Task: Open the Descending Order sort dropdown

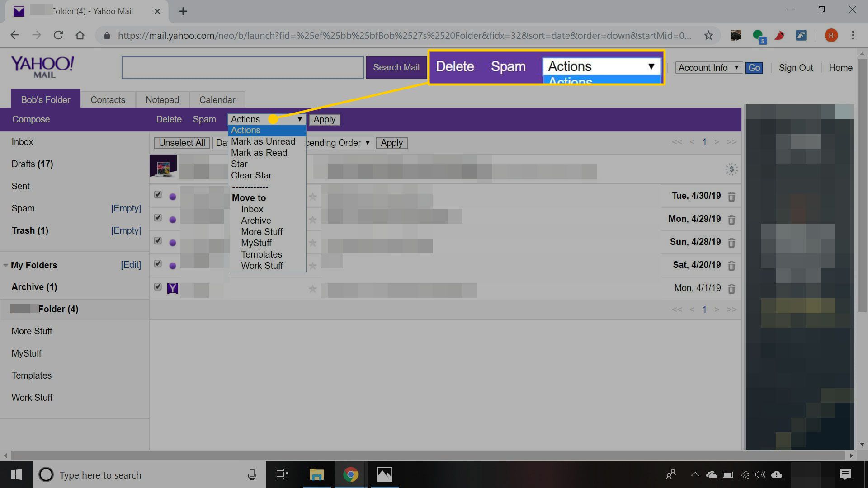Action: 340,143
